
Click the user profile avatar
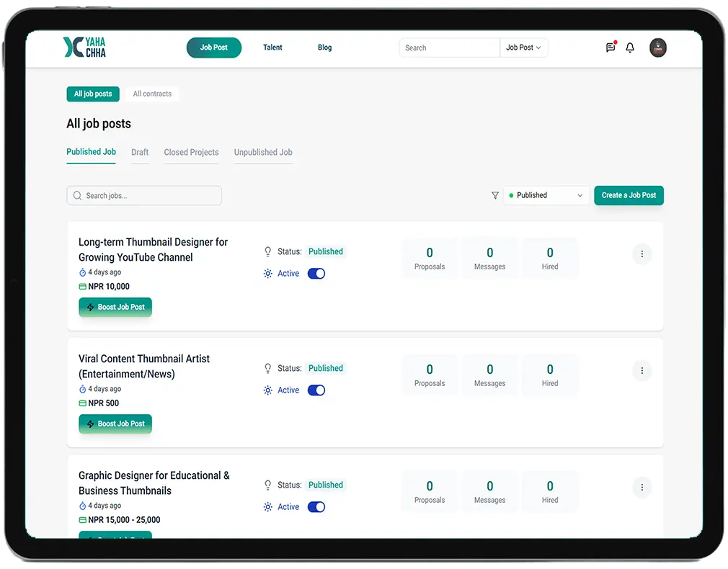pyautogui.click(x=657, y=48)
